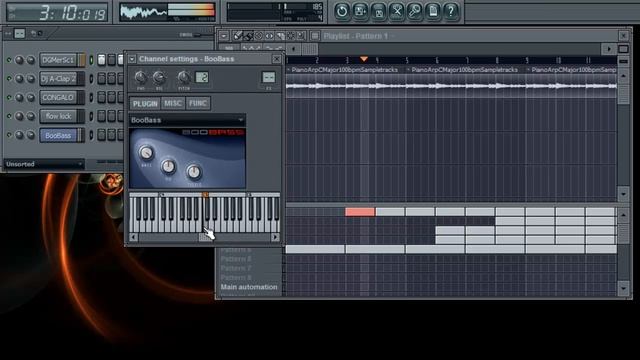Toggle first step button of Dj A-Clap 2
The height and width of the screenshot is (360, 640).
click(x=101, y=78)
